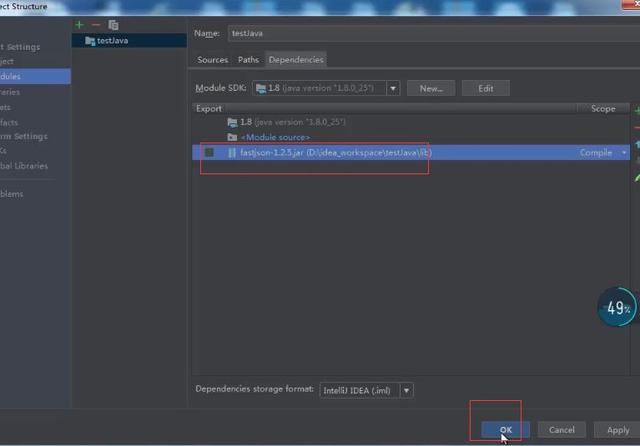640x446 pixels.
Task: Select the testJava module in tree
Action: pos(129,40)
